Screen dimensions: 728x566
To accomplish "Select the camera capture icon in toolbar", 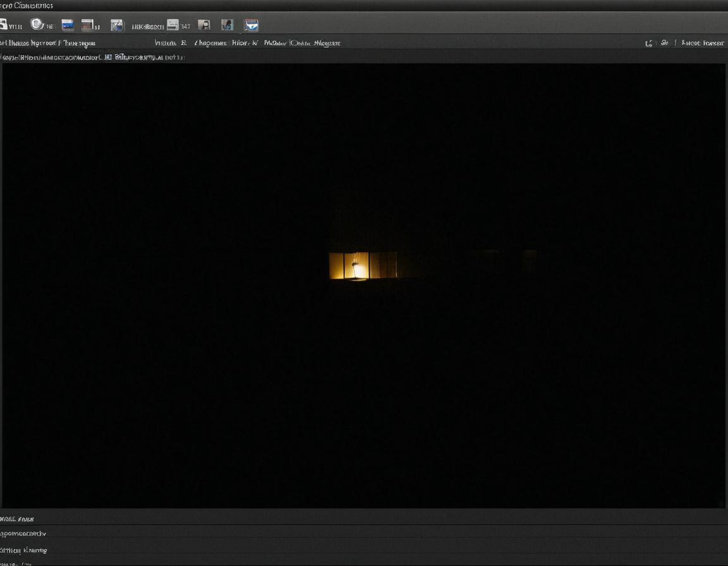I will click(x=117, y=25).
